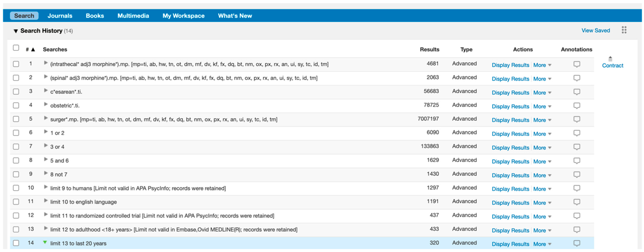Tick the select-all checkbox in the header row
The width and height of the screenshot is (644, 252).
(16, 48)
